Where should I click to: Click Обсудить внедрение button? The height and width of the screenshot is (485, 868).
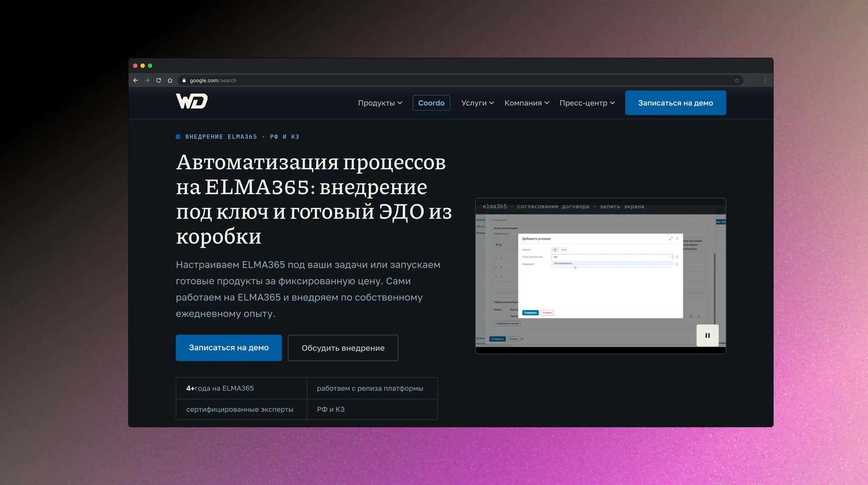[x=343, y=348]
